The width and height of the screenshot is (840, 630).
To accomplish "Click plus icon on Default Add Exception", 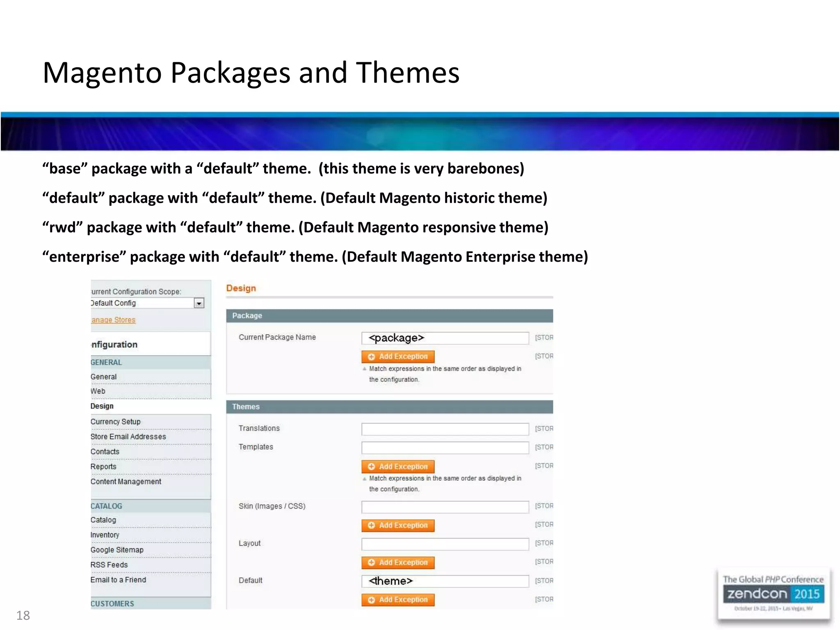I will (x=372, y=600).
